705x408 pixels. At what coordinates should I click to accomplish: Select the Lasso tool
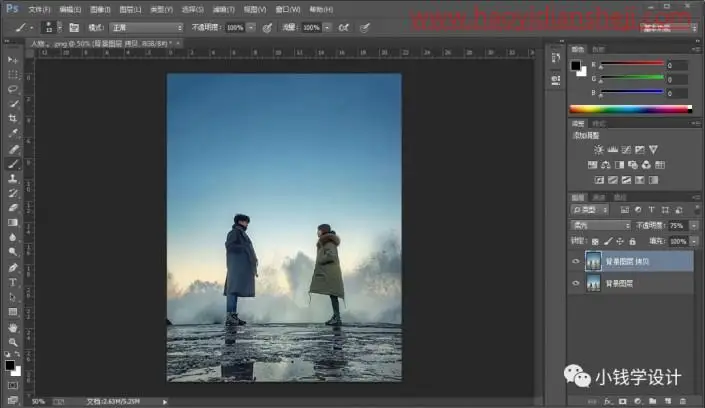(x=13, y=89)
